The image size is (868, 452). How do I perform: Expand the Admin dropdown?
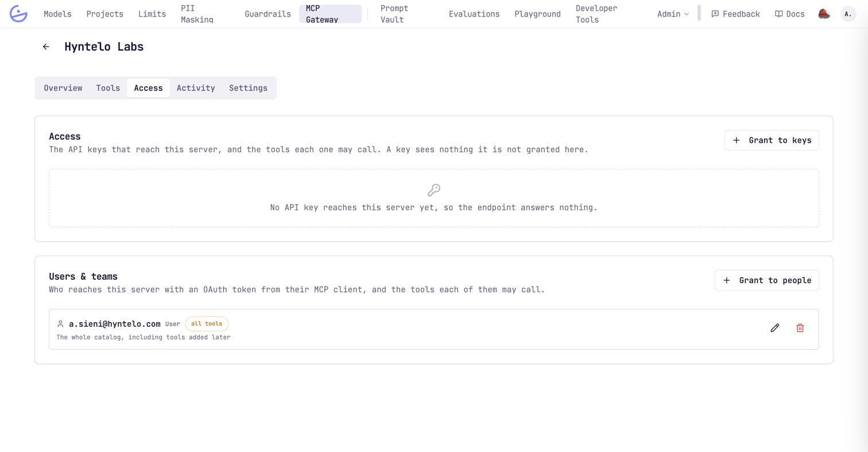point(673,14)
